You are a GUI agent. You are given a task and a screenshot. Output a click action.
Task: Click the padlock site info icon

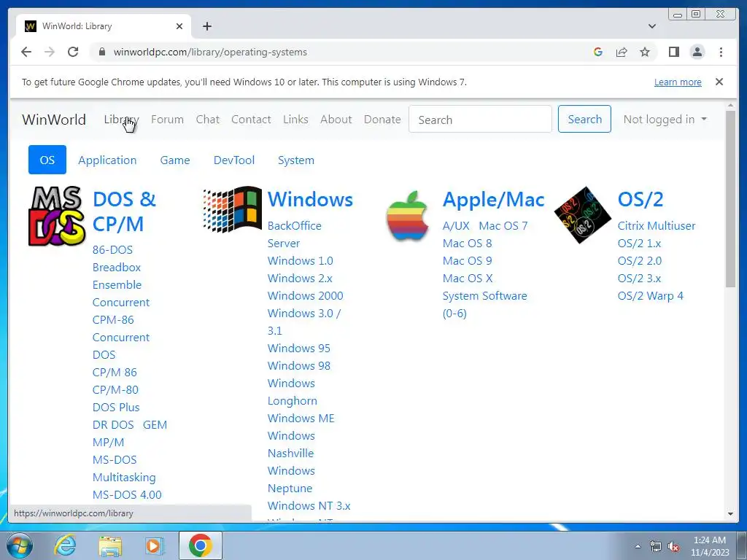point(102,52)
